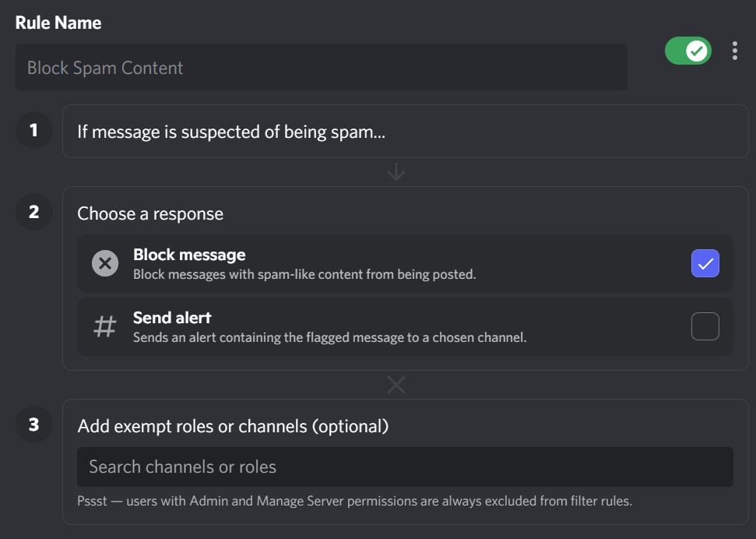The height and width of the screenshot is (539, 756).
Task: Click the step 2 number badge
Action: tap(33, 212)
